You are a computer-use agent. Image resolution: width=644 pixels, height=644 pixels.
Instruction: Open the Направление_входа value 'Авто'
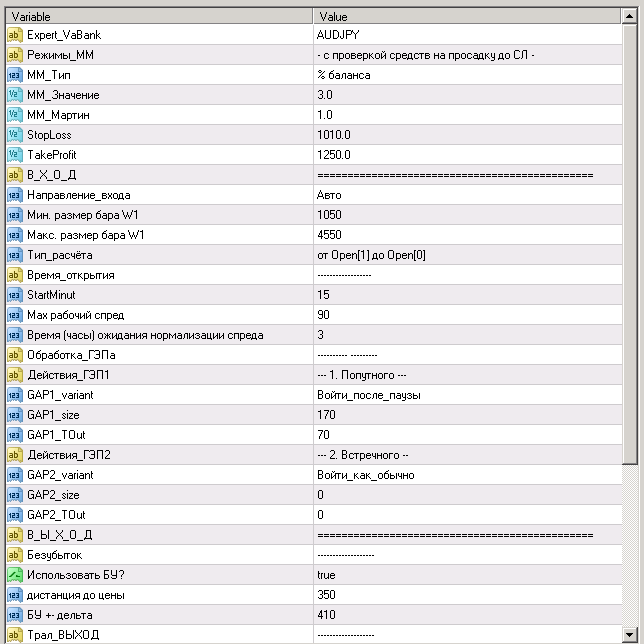tap(468, 195)
